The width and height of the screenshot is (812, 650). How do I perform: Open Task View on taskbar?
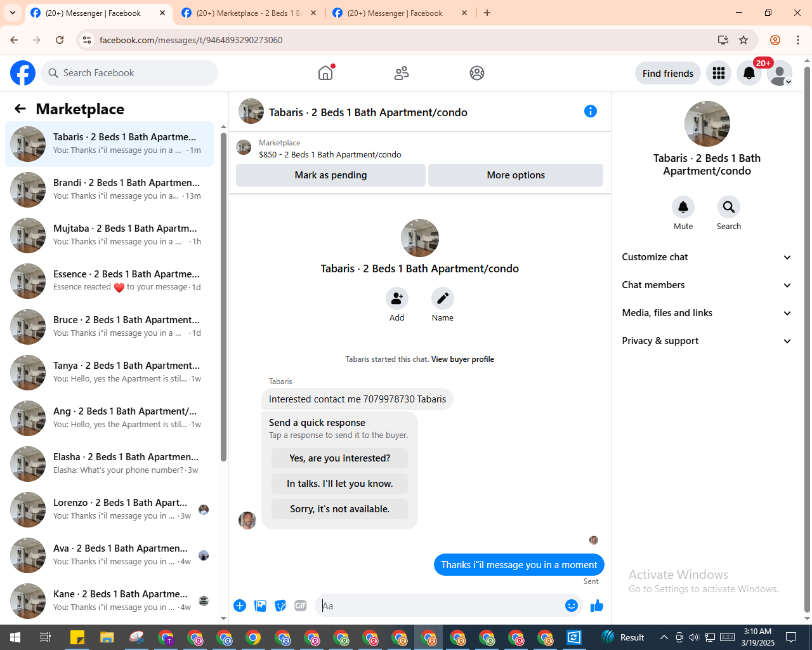tap(46, 637)
